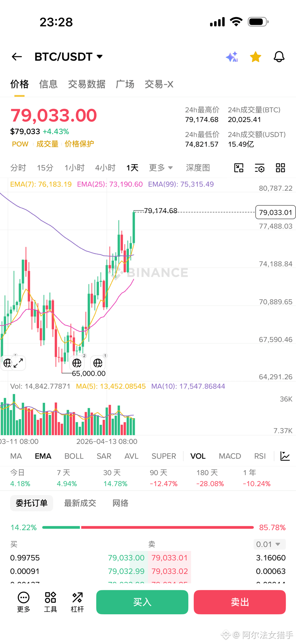Screen dimensions: 296x644
Task: Open chart indicator settings icon
Action: 260,168
